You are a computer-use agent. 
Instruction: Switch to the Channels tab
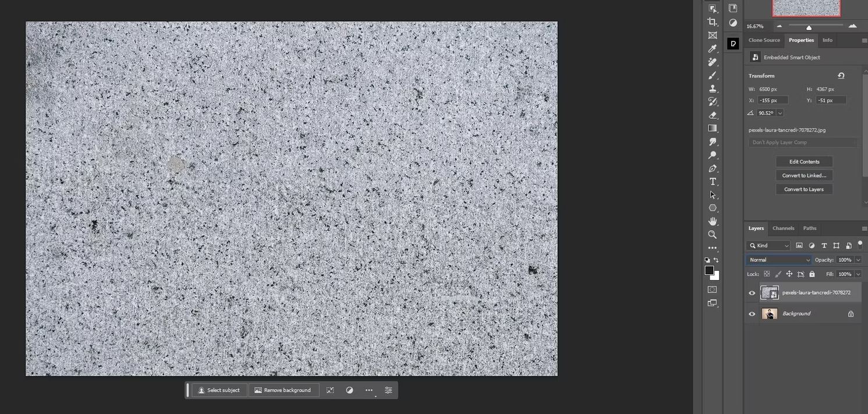tap(784, 228)
